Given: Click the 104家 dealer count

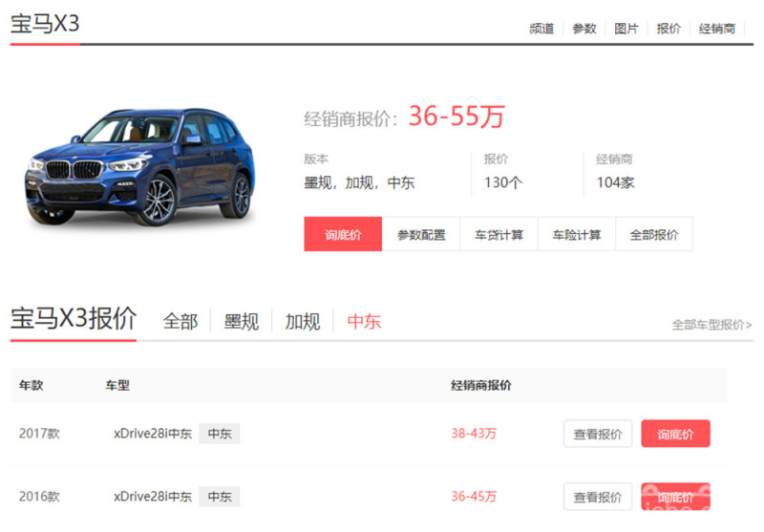Looking at the screenshot, I should click(x=615, y=182).
